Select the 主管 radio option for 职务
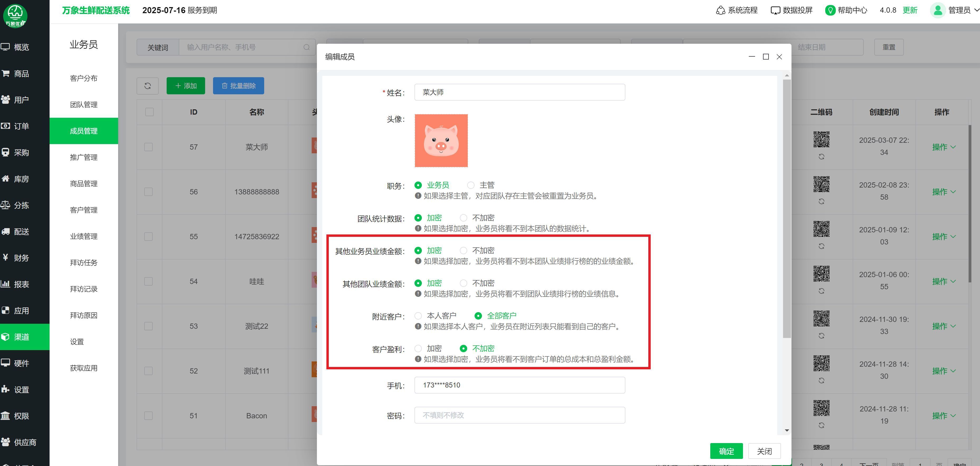Image resolution: width=980 pixels, height=466 pixels. pyautogui.click(x=471, y=185)
